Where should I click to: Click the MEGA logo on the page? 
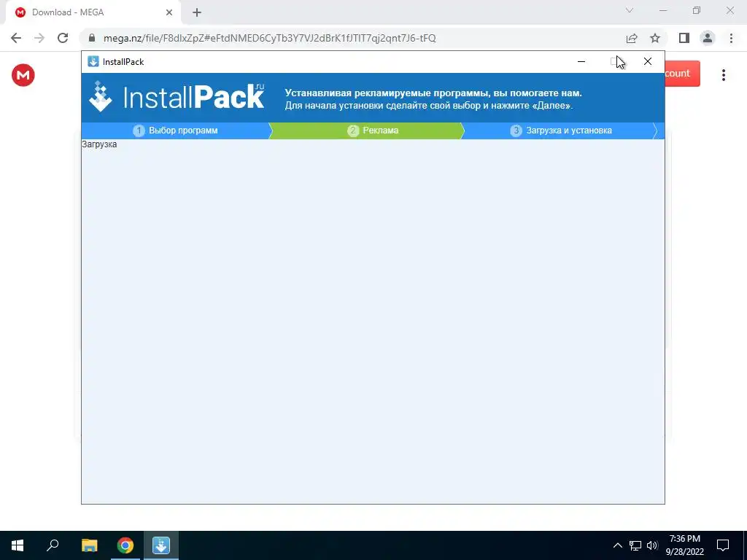[23, 75]
